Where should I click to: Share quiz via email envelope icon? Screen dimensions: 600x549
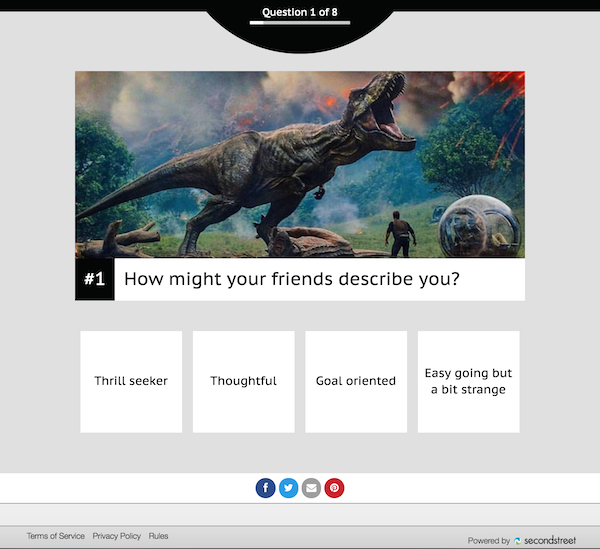[311, 488]
